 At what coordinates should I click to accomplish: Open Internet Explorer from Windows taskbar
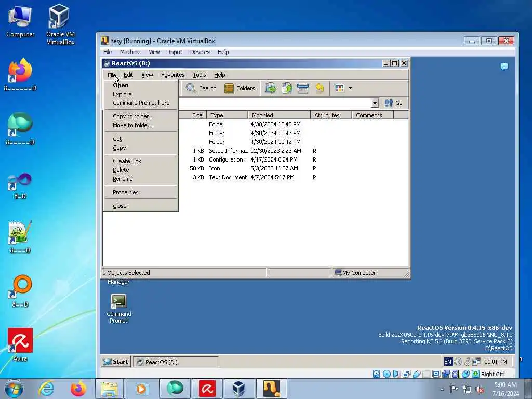click(x=46, y=389)
